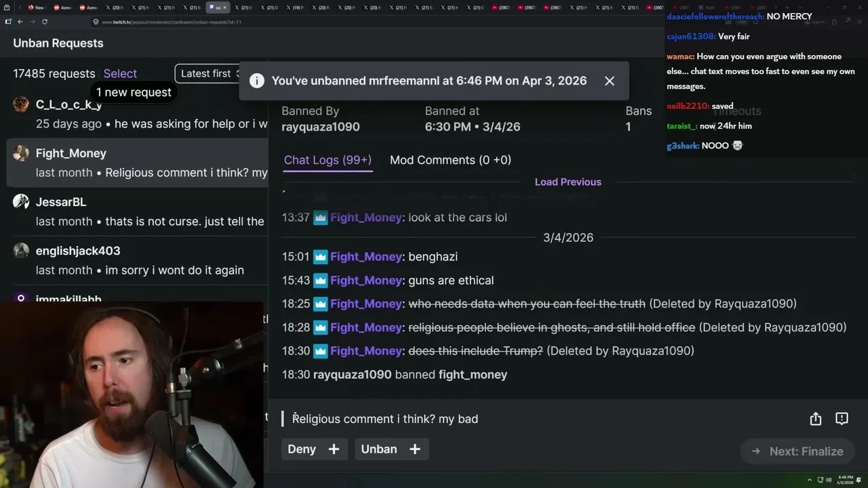Click JessarBL's avatar thumbnail
This screenshot has height=488, width=868.
[21, 202]
